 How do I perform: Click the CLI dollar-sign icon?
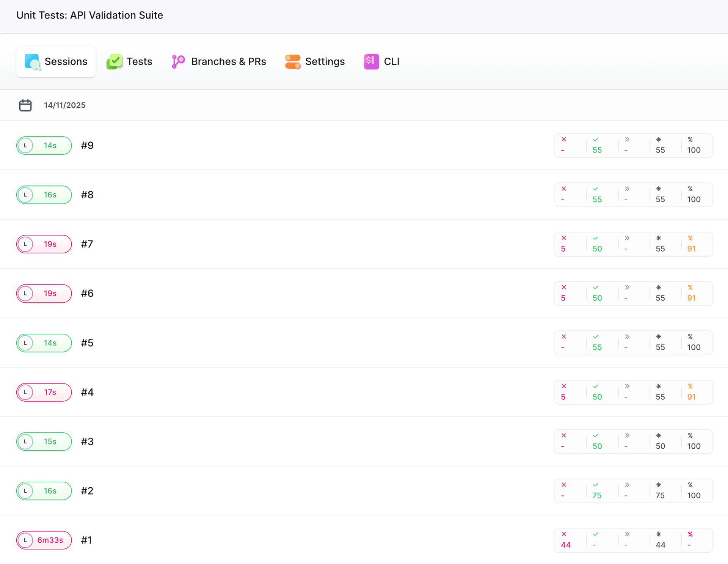click(x=370, y=61)
